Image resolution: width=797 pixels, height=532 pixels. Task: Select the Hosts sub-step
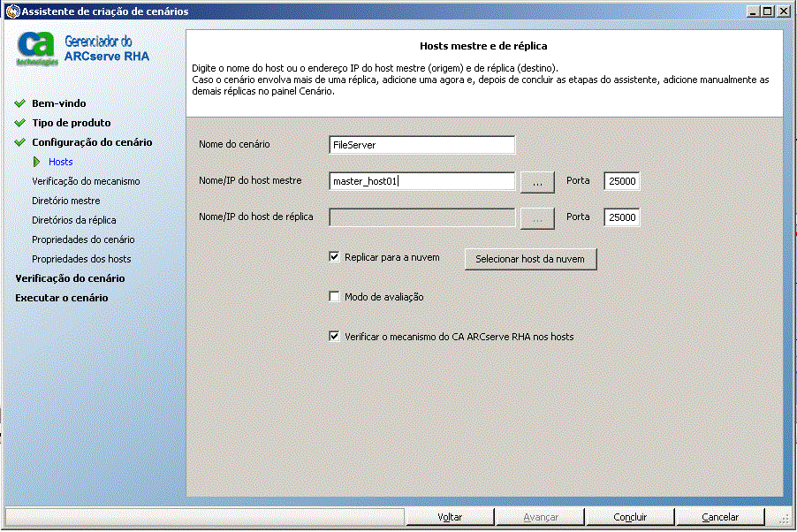point(60,162)
